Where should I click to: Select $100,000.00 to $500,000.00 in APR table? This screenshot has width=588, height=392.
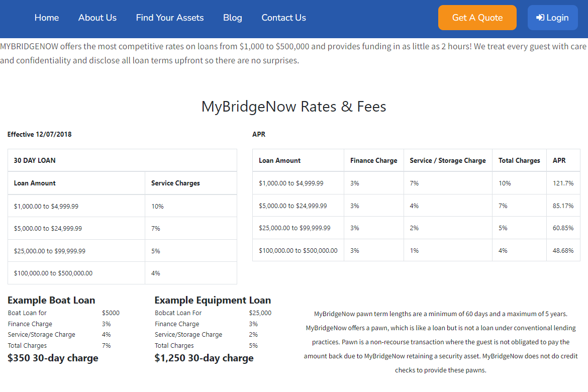pyautogui.click(x=298, y=250)
